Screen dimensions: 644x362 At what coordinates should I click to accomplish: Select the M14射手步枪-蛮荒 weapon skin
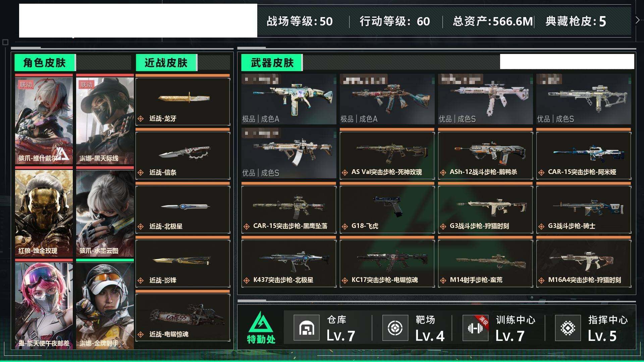coord(485,263)
